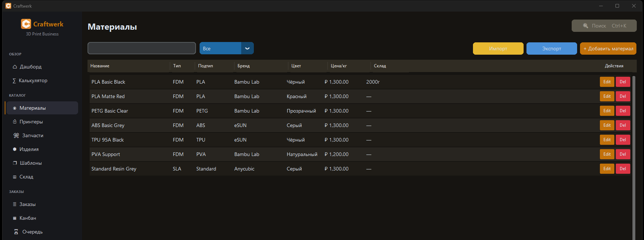
Task: Open Warehouse via its grid icon
Action: click(x=15, y=177)
